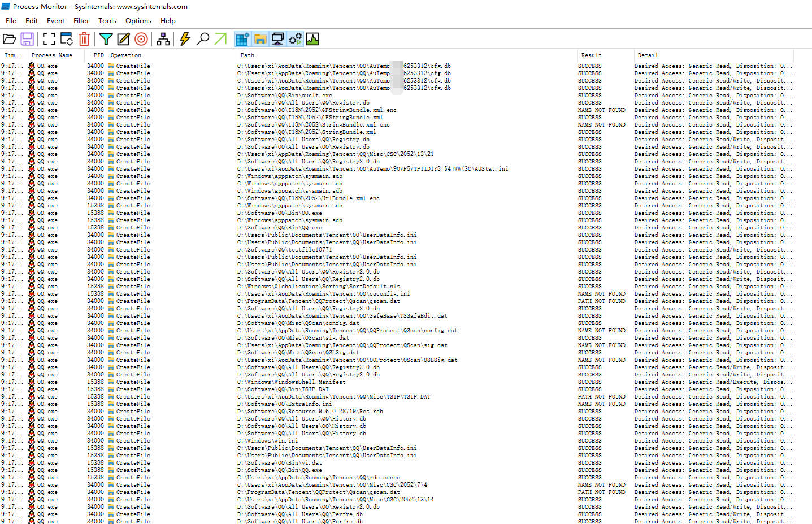This screenshot has width=812, height=524.
Task: Toggle Show File System Activity button
Action: (x=260, y=39)
